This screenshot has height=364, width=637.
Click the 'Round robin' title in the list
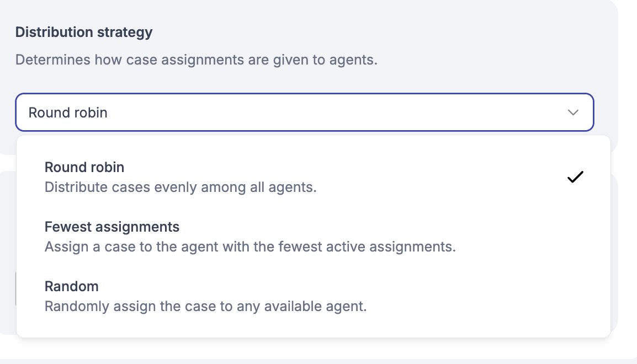pos(84,167)
